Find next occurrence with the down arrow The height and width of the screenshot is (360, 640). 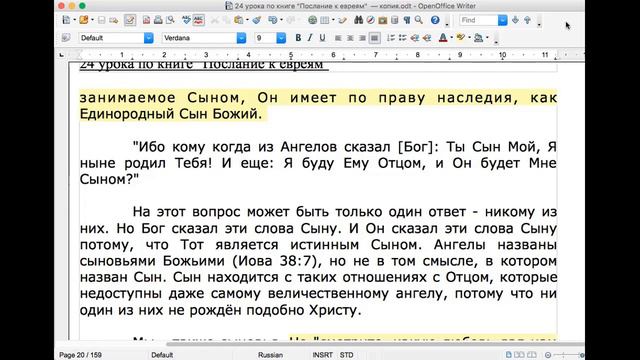point(515,20)
